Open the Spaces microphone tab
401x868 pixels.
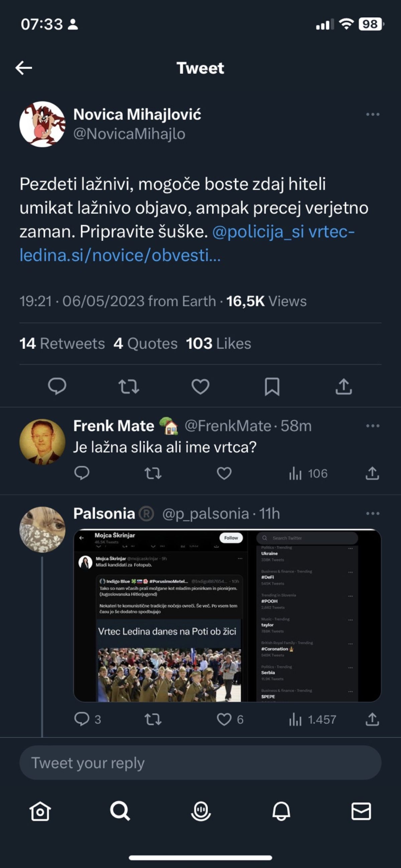(x=201, y=811)
